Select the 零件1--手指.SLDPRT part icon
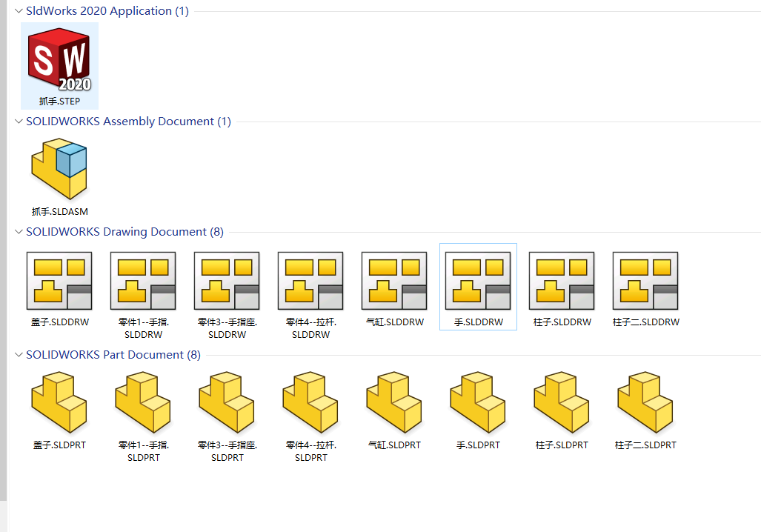This screenshot has height=532, width=761. pyautogui.click(x=143, y=402)
